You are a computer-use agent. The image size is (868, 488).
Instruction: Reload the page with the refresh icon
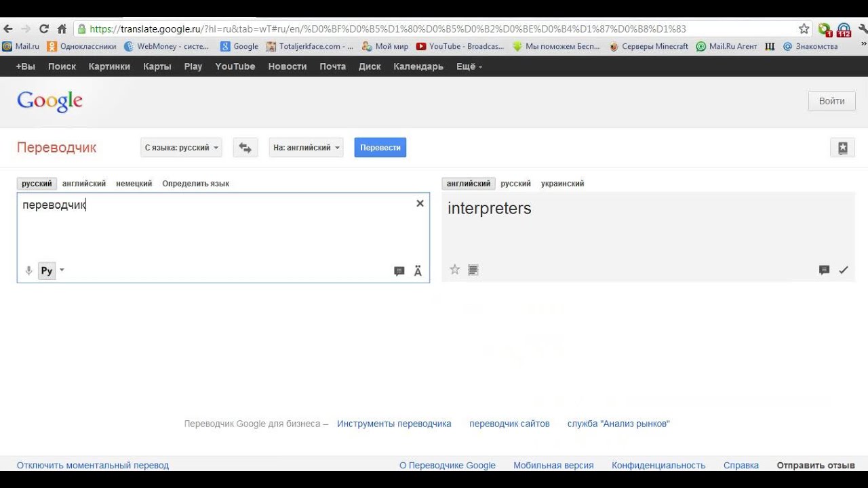coord(44,29)
